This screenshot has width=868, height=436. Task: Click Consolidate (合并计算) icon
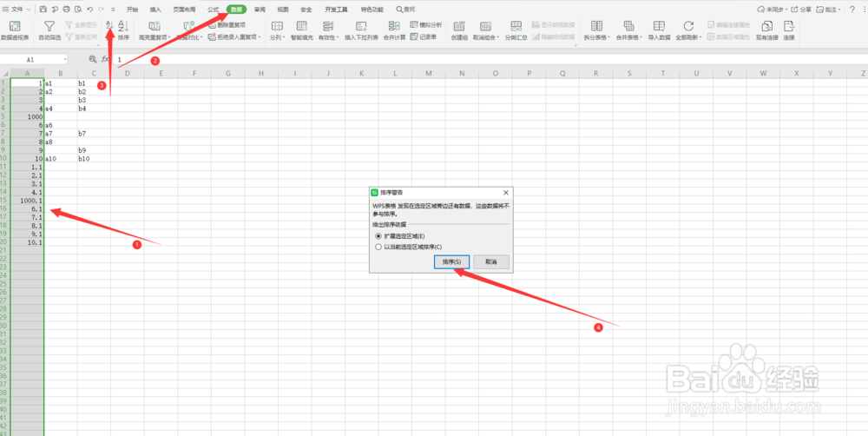click(x=394, y=26)
